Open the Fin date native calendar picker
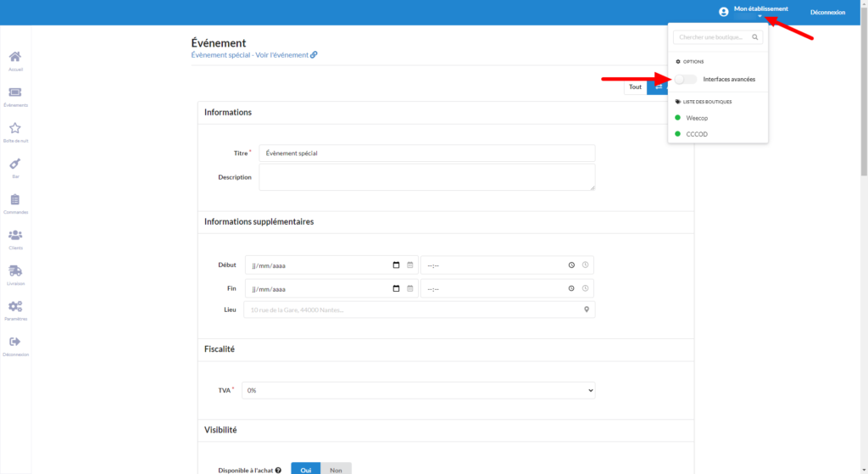 tap(396, 288)
